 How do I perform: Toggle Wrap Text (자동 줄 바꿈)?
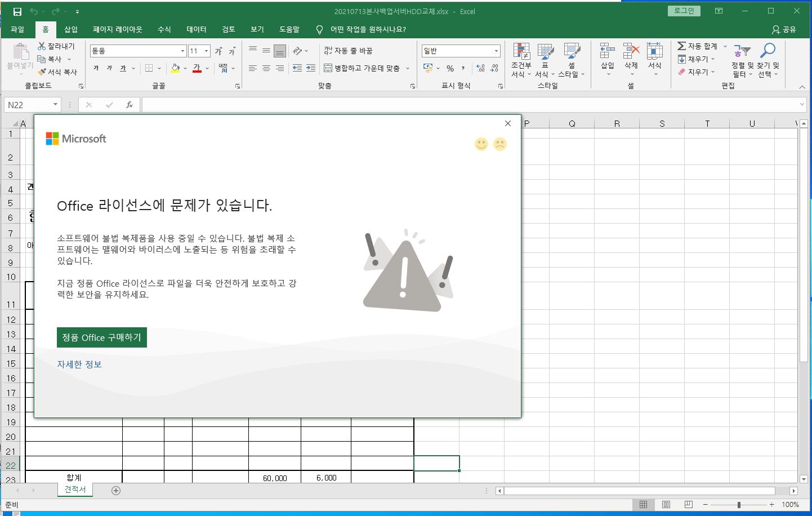pyautogui.click(x=348, y=51)
